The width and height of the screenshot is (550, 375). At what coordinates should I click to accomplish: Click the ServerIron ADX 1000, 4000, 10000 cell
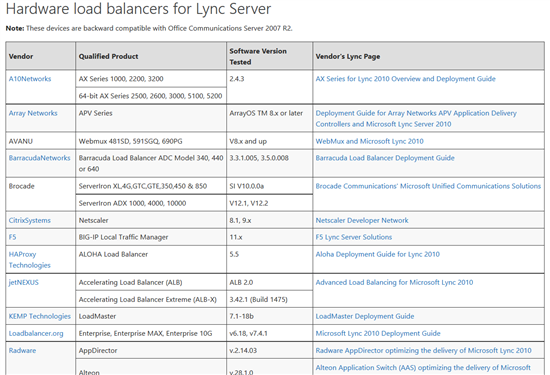click(151, 203)
